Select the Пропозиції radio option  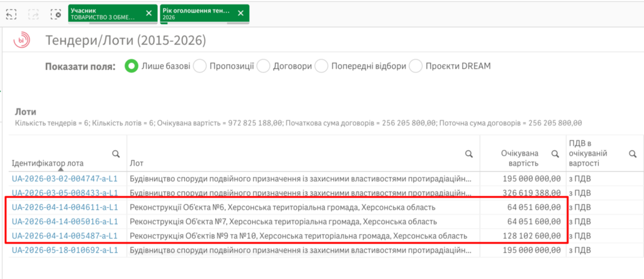[199, 66]
